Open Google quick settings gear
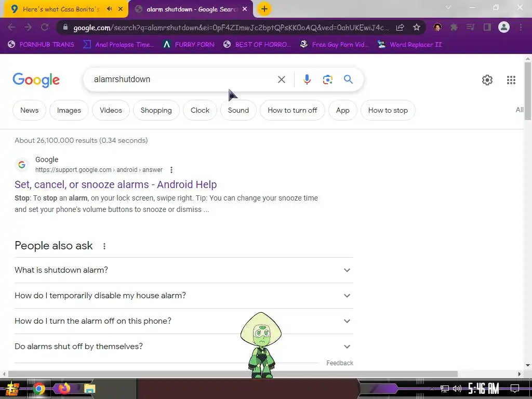The image size is (532, 399). 487,80
